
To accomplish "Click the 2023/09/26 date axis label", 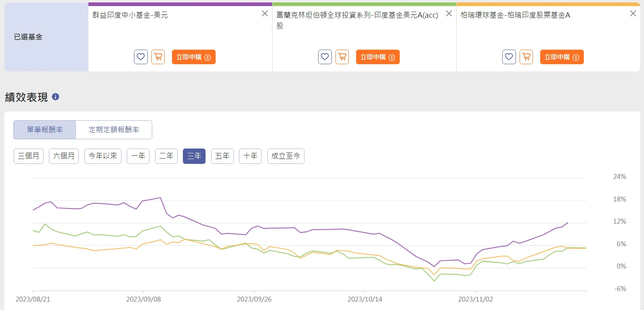I will 254,300.
